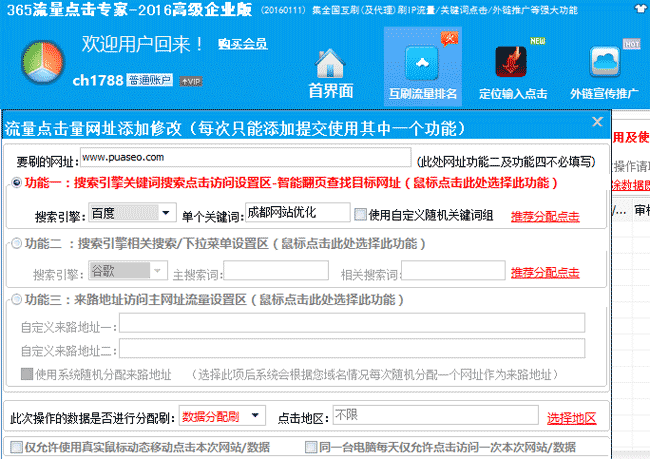
Task: Check 同一台电脑每天仅允许点击访问一次 option
Action: pyautogui.click(x=312, y=446)
